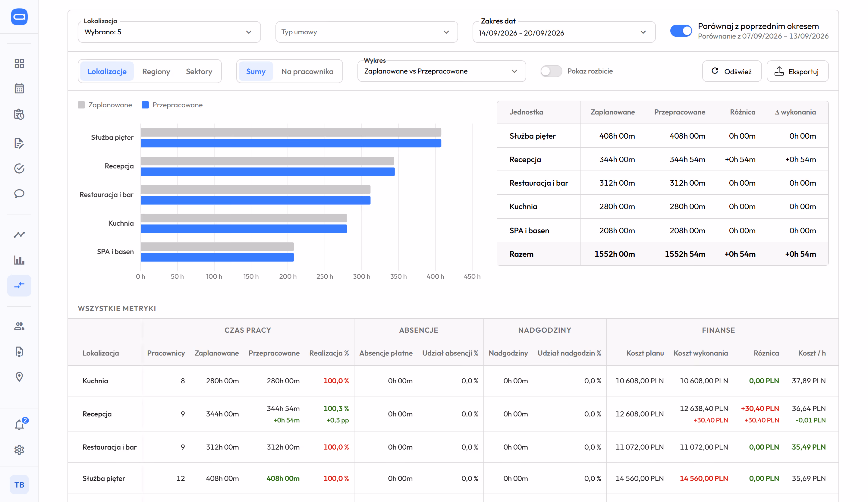868x502 pixels.
Task: Click the Razem total 1552h 54m value
Action: pyautogui.click(x=685, y=254)
